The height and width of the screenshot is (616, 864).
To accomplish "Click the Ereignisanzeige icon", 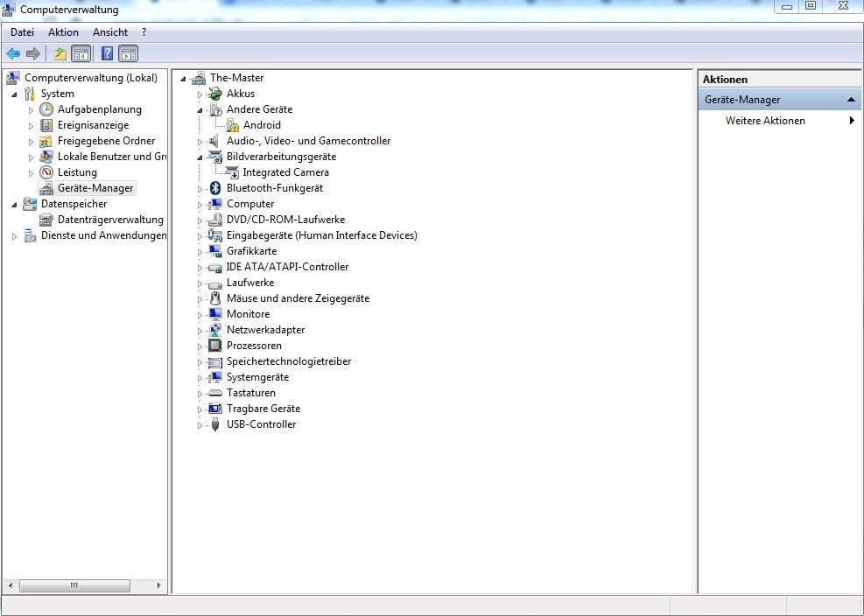I will coord(46,126).
